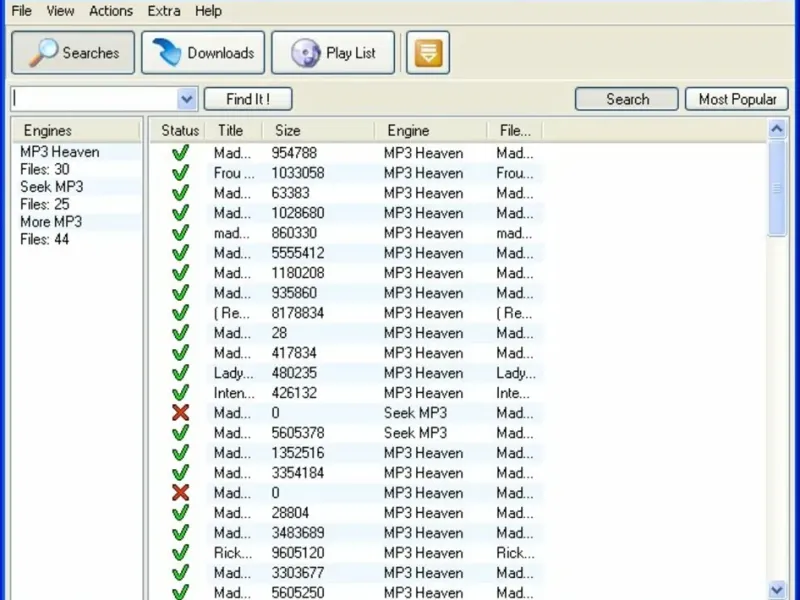Select the ( Re... title cell
This screenshot has width=800, height=600.
[x=232, y=313]
